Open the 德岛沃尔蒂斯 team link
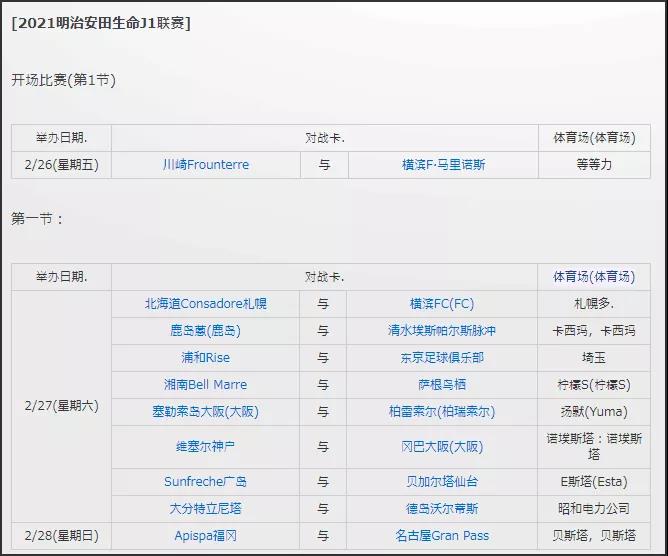Image resolution: width=668 pixels, height=556 pixels. coord(442,508)
